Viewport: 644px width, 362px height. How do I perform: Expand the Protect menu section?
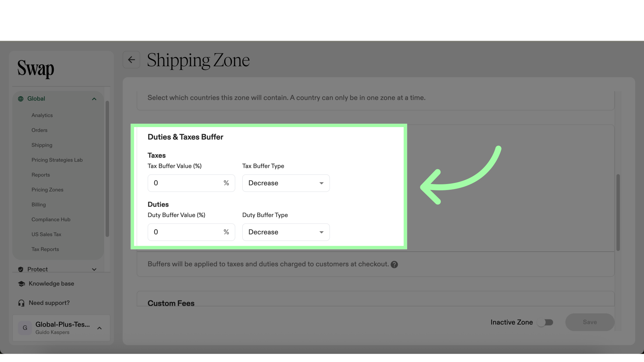94,269
